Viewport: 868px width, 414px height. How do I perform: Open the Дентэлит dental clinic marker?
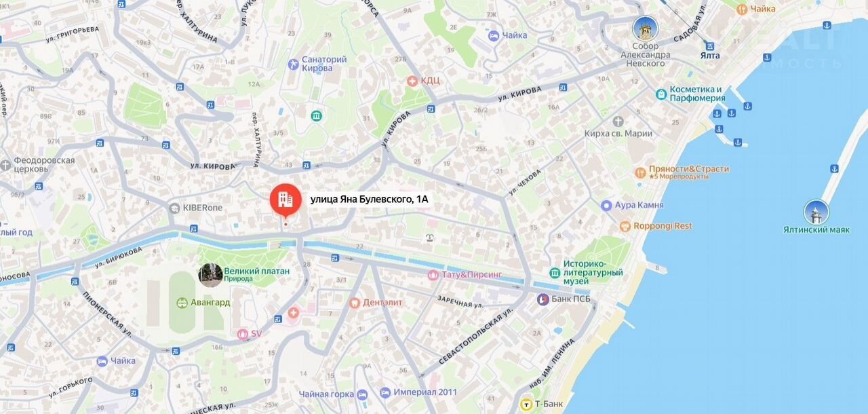click(354, 303)
